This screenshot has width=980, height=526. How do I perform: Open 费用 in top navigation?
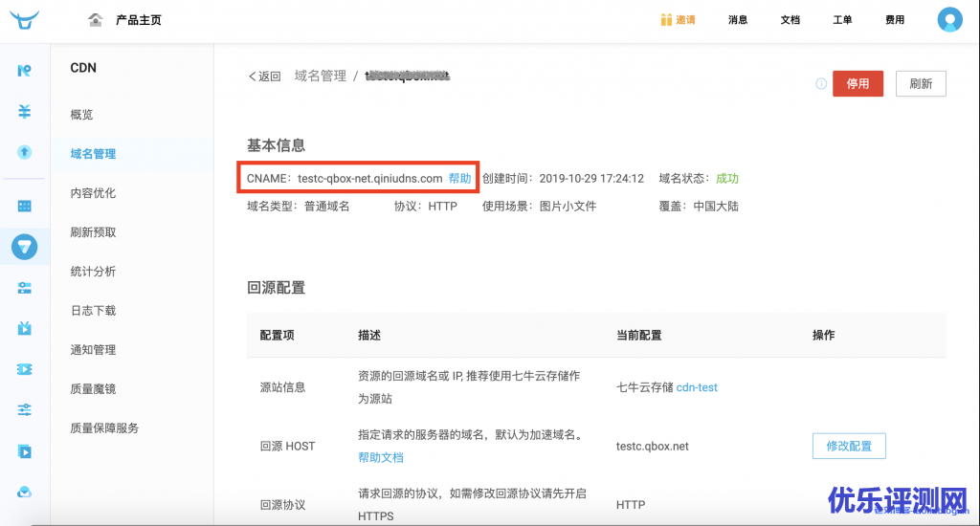895,20
